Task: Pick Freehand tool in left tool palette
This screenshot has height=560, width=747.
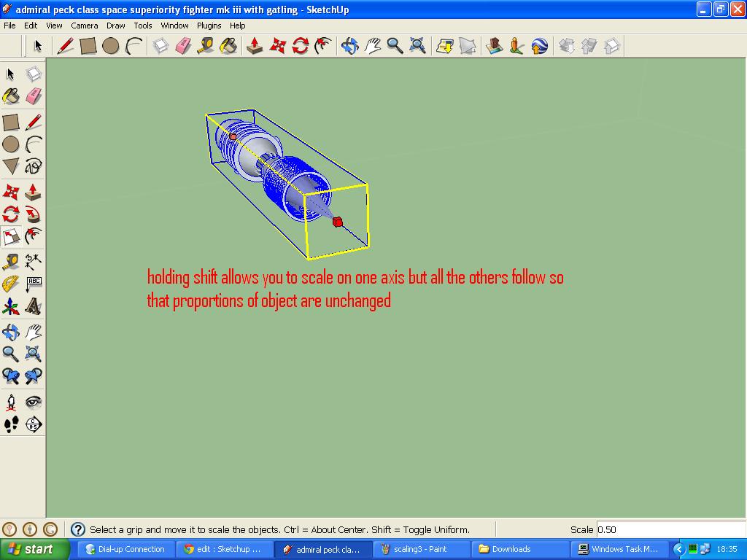Action: coord(34,166)
